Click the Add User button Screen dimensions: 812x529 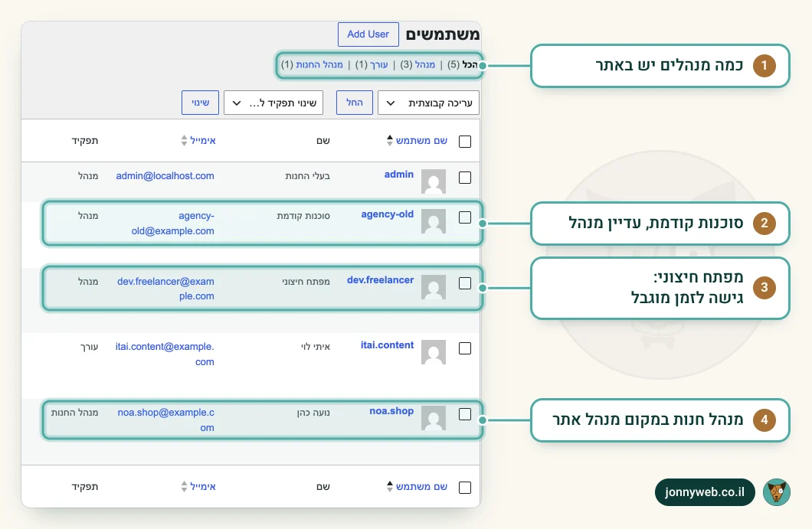coord(368,34)
